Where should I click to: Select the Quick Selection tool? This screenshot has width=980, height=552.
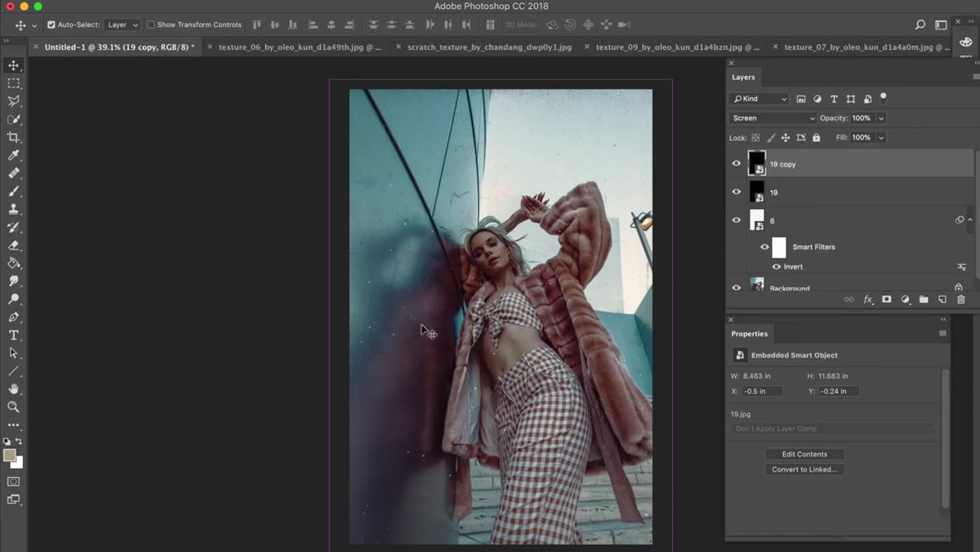pos(13,119)
